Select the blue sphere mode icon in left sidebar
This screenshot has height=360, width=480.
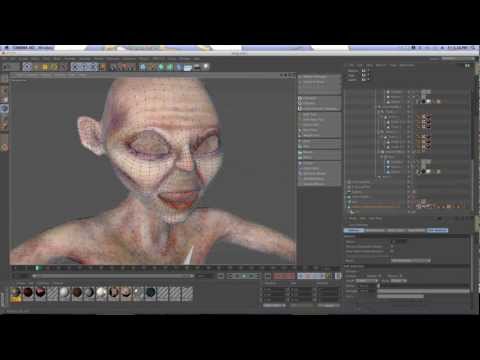tap(4, 109)
